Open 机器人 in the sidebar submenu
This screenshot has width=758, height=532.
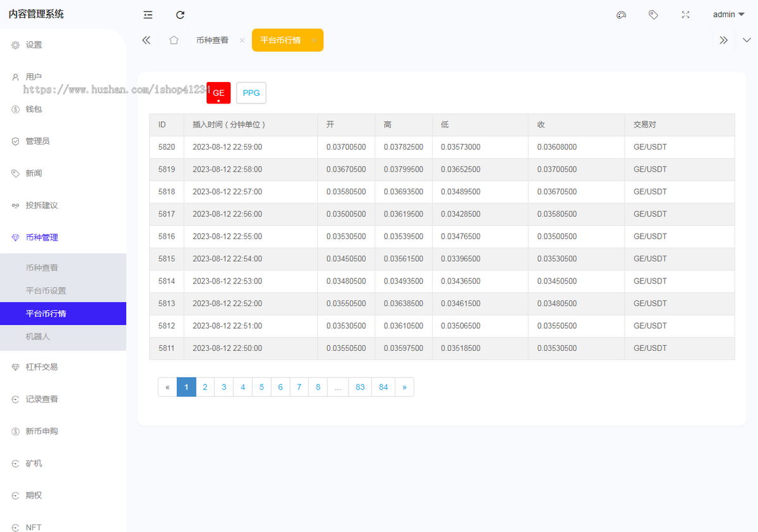coord(38,336)
